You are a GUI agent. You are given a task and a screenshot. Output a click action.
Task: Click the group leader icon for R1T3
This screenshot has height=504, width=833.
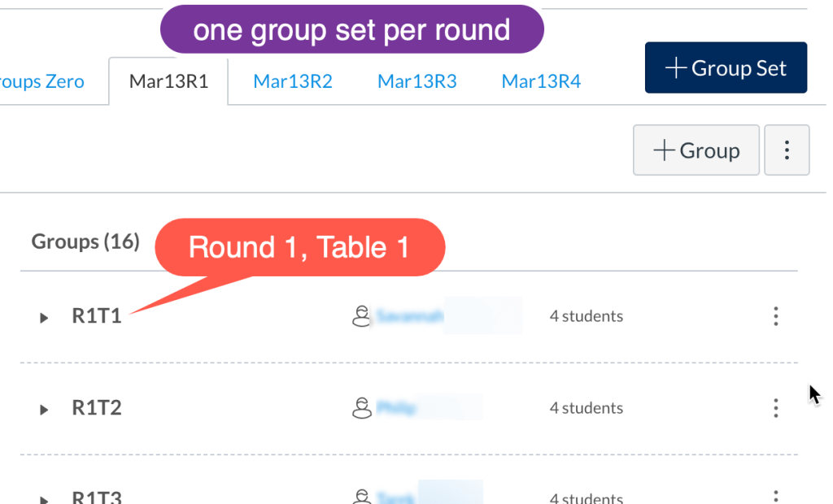361,496
